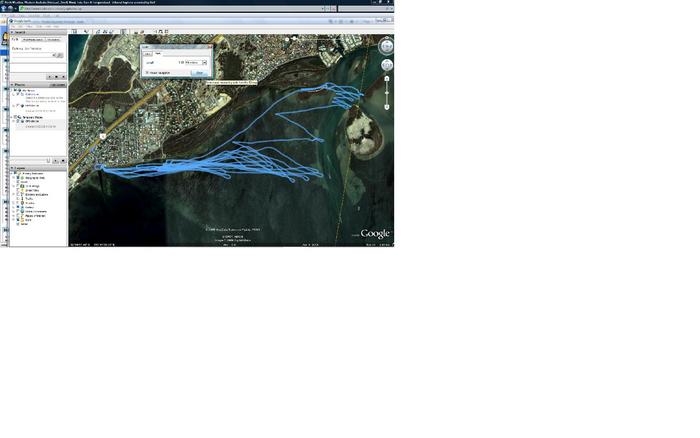The width and height of the screenshot is (700, 438).
Task: Expand the Gallery layer node
Action: click(13, 207)
